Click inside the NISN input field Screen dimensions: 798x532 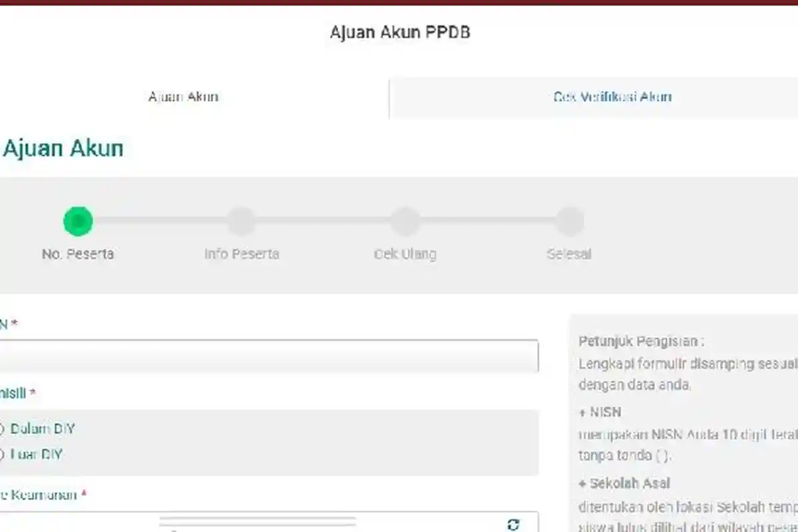[266, 356]
